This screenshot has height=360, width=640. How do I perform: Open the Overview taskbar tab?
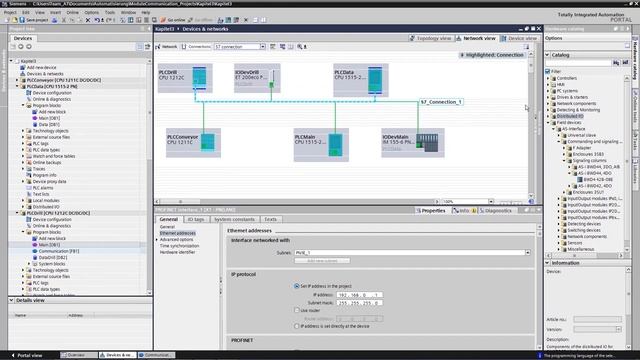[x=79, y=355]
